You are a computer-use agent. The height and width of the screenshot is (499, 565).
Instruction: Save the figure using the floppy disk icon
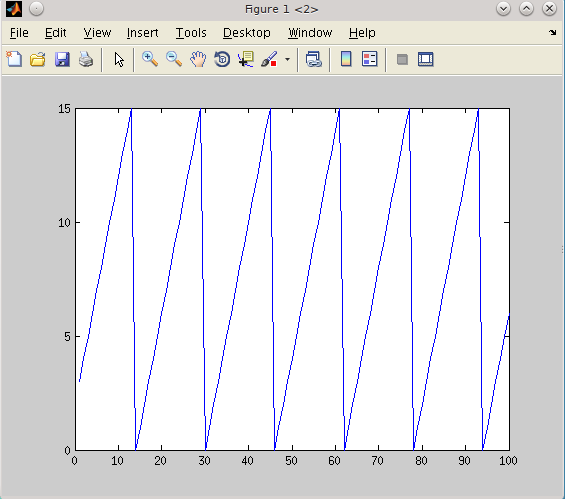62,59
